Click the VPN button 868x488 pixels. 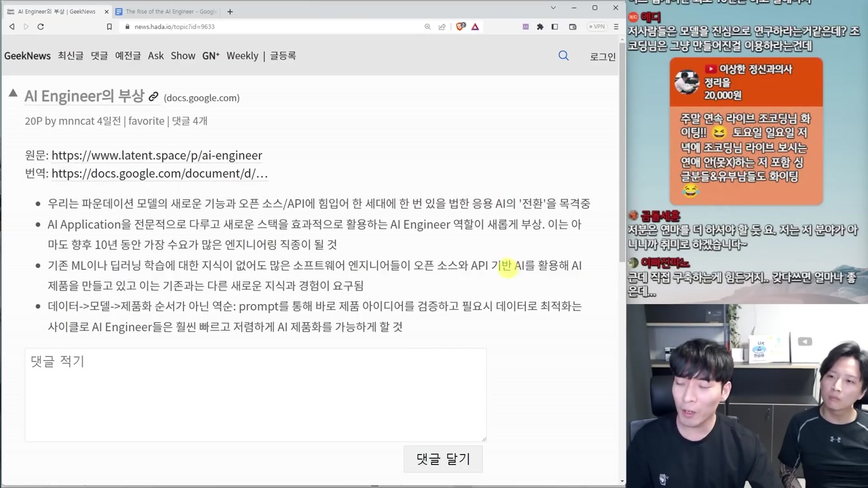point(597,26)
